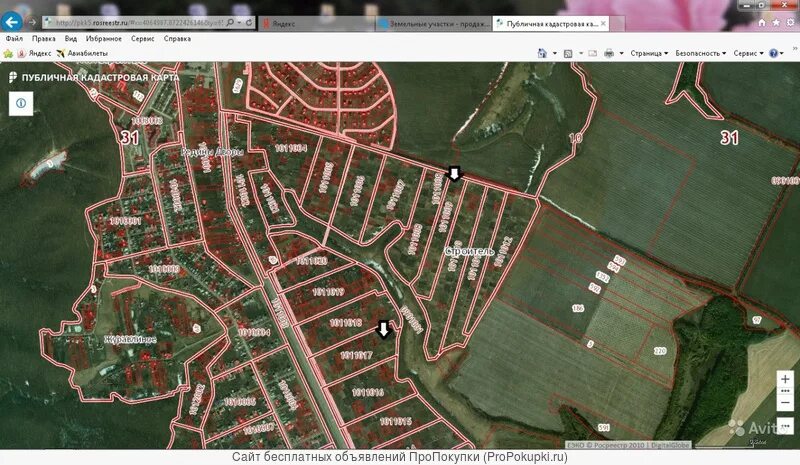The height and width of the screenshot is (465, 800).
Task: Click the dots button between zoom plus and minus
Action: point(785,391)
